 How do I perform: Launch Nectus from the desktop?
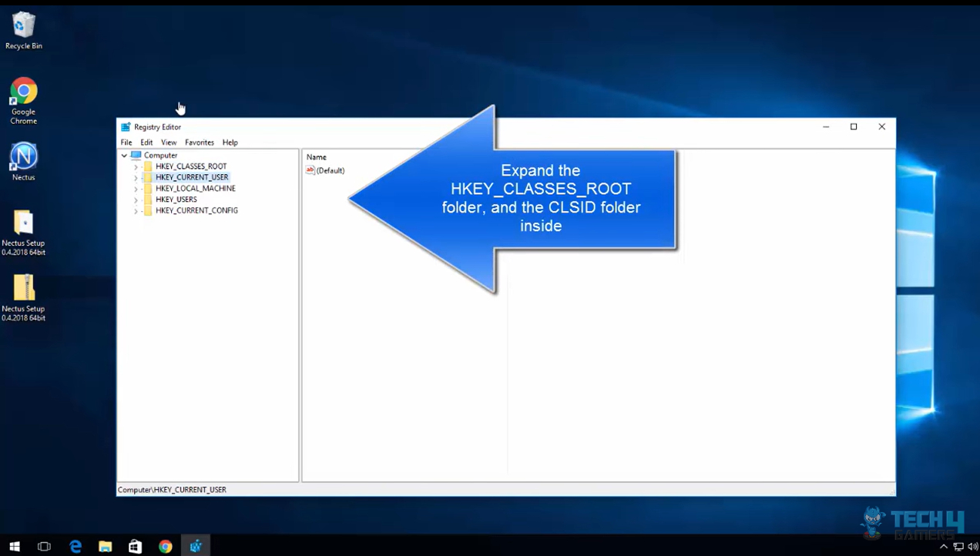coord(23,156)
